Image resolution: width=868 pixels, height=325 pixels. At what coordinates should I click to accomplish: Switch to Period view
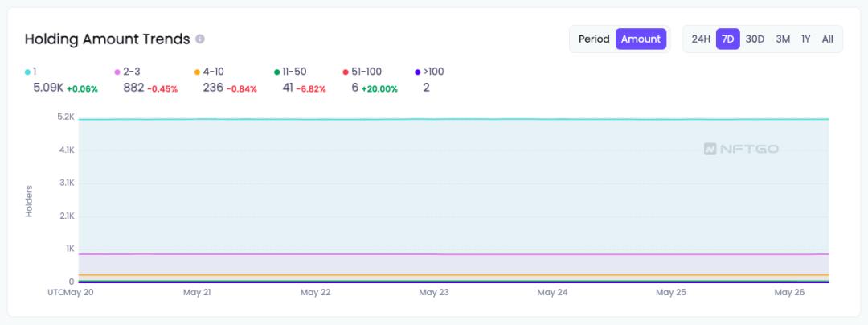(594, 39)
